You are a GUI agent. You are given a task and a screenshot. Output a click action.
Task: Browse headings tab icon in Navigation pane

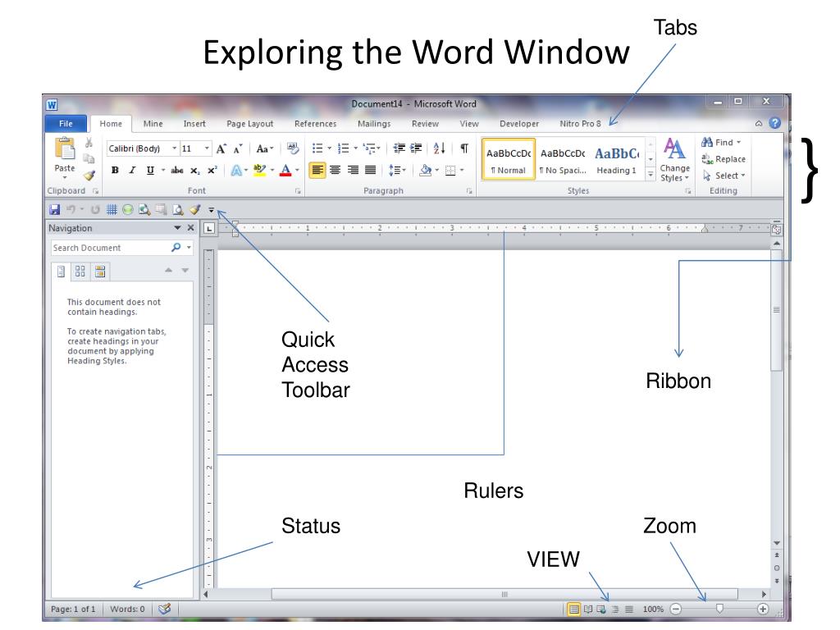point(61,272)
